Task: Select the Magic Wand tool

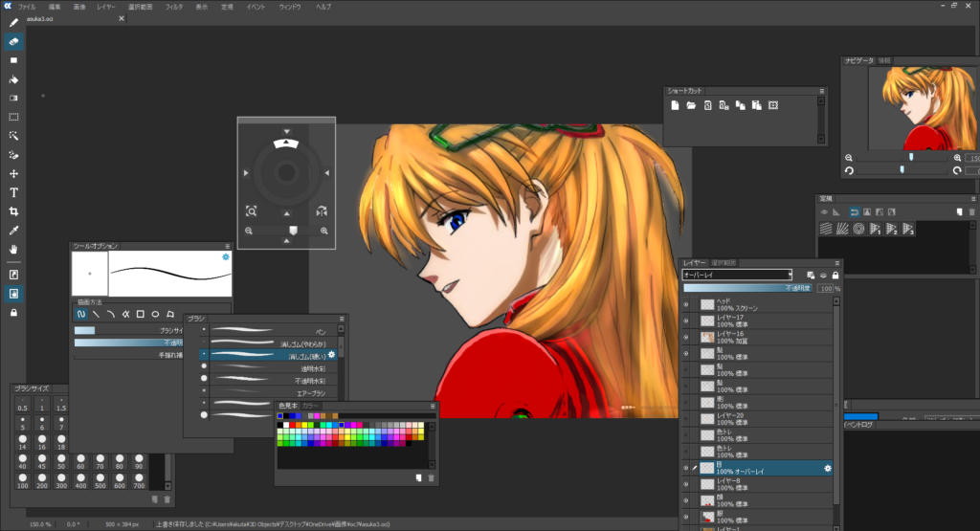Action: pyautogui.click(x=14, y=136)
